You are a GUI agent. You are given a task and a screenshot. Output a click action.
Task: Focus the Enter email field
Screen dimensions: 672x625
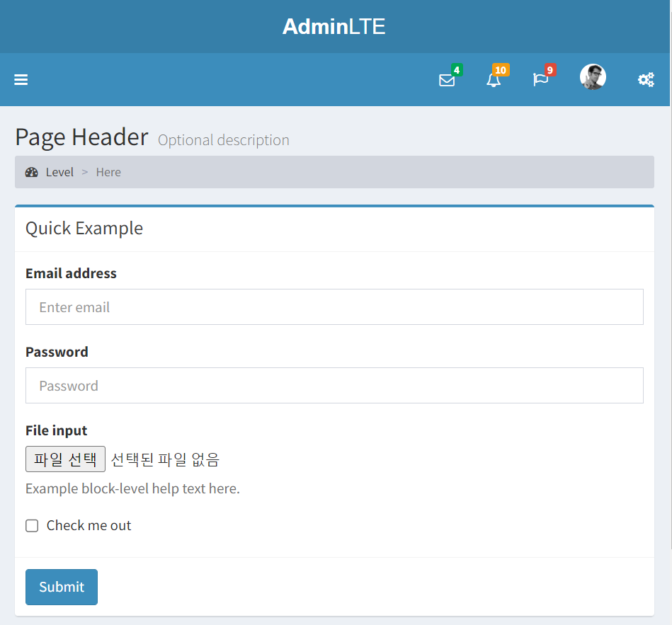(x=334, y=306)
